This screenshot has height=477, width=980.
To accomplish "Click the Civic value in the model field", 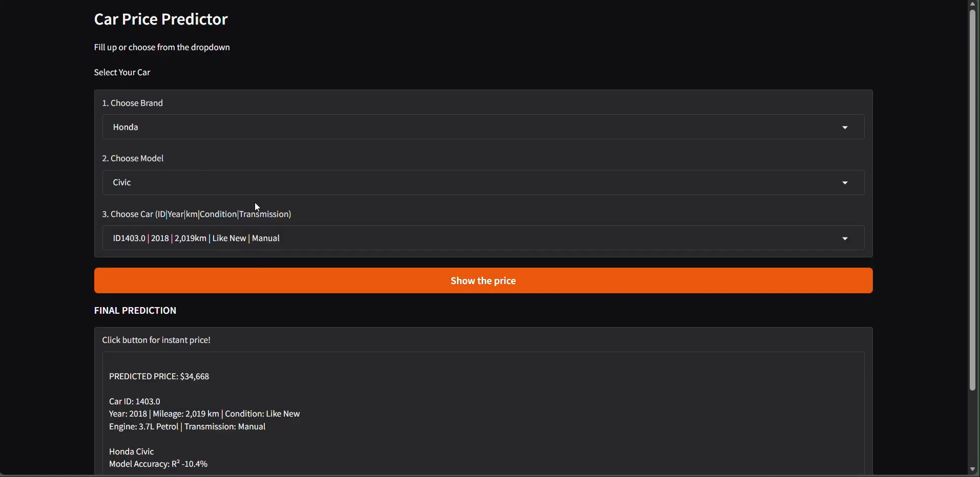I will point(122,183).
